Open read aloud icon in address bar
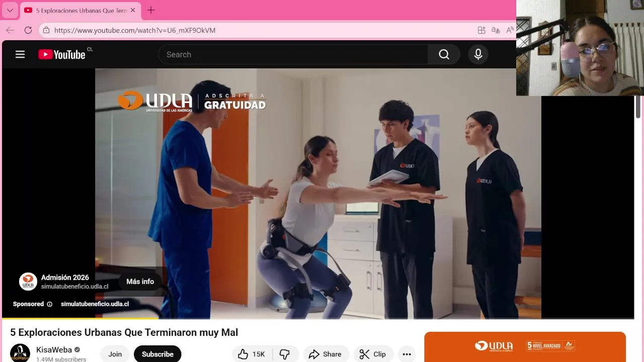 coord(510,30)
